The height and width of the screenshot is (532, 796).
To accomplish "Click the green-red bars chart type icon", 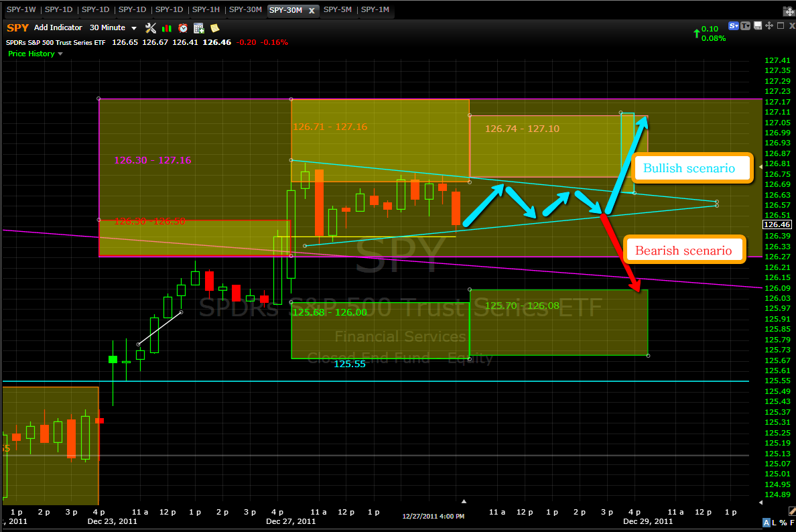I will (167, 28).
